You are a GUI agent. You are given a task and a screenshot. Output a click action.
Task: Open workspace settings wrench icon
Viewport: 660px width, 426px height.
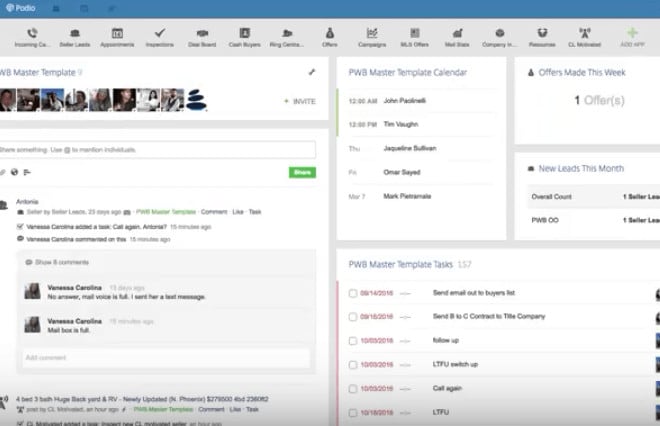click(312, 72)
